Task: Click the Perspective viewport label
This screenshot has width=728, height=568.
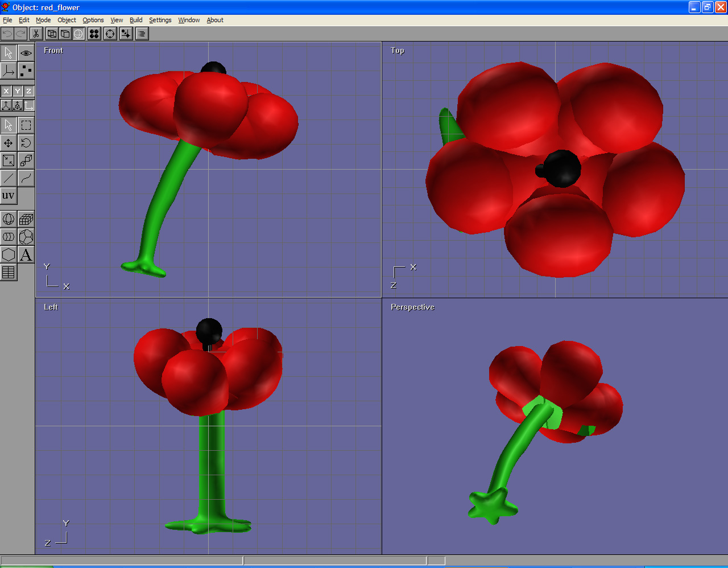Action: click(x=412, y=307)
